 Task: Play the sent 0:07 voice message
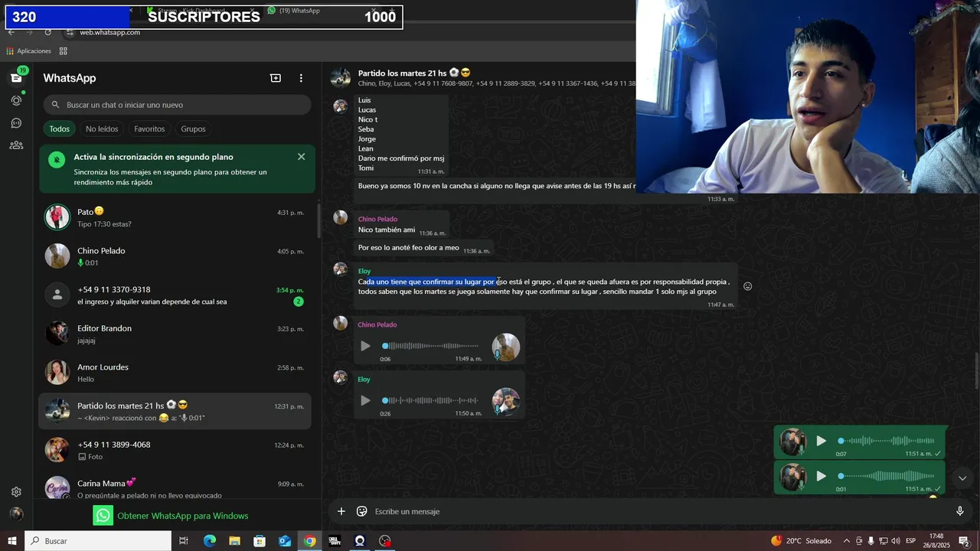tap(821, 441)
